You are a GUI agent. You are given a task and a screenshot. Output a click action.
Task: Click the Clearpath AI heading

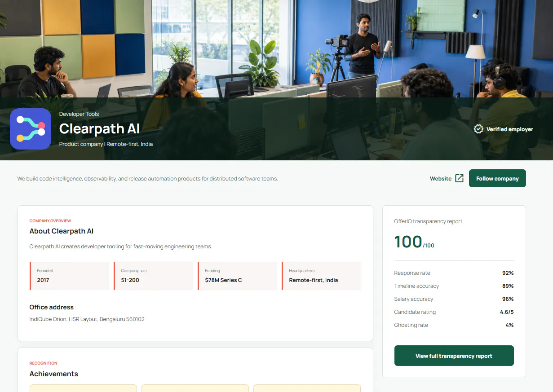click(99, 129)
